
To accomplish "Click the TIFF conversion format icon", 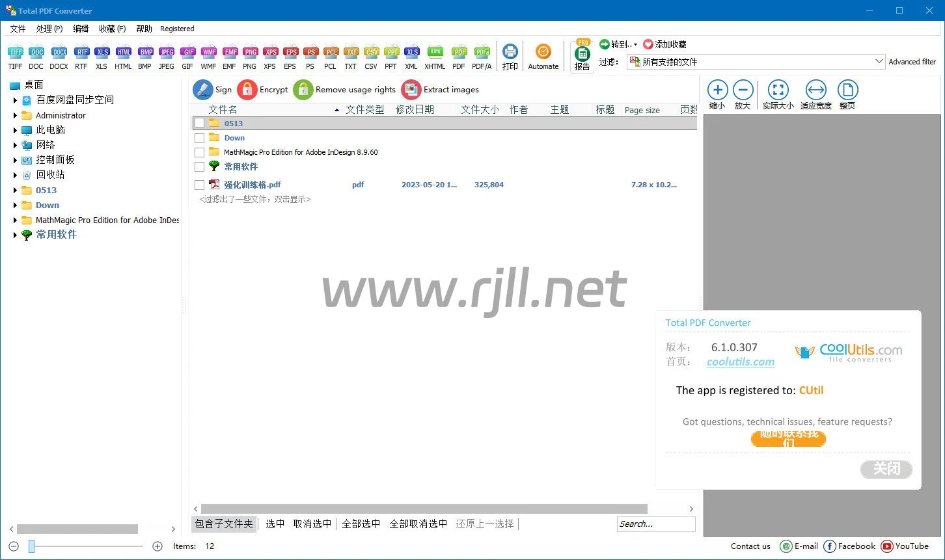I will (x=15, y=53).
